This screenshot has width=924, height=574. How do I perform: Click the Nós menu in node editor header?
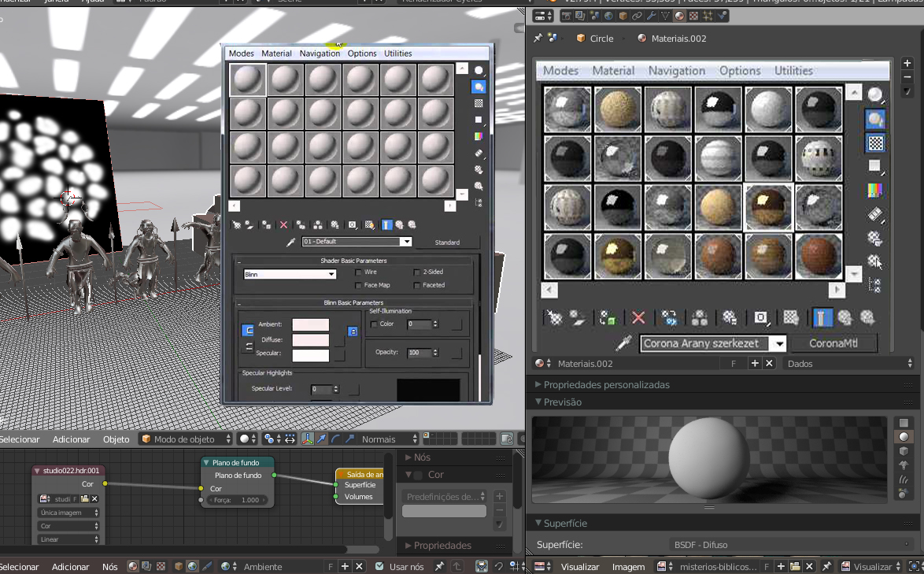(x=109, y=566)
